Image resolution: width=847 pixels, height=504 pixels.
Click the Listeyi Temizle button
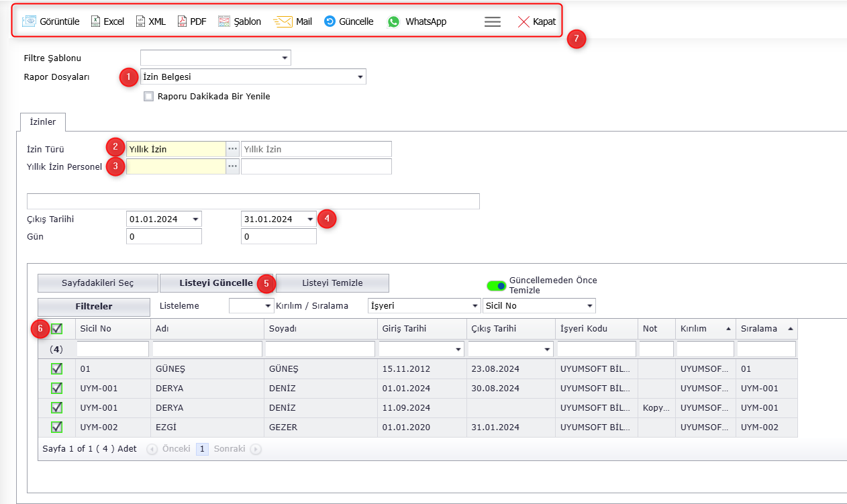point(332,283)
